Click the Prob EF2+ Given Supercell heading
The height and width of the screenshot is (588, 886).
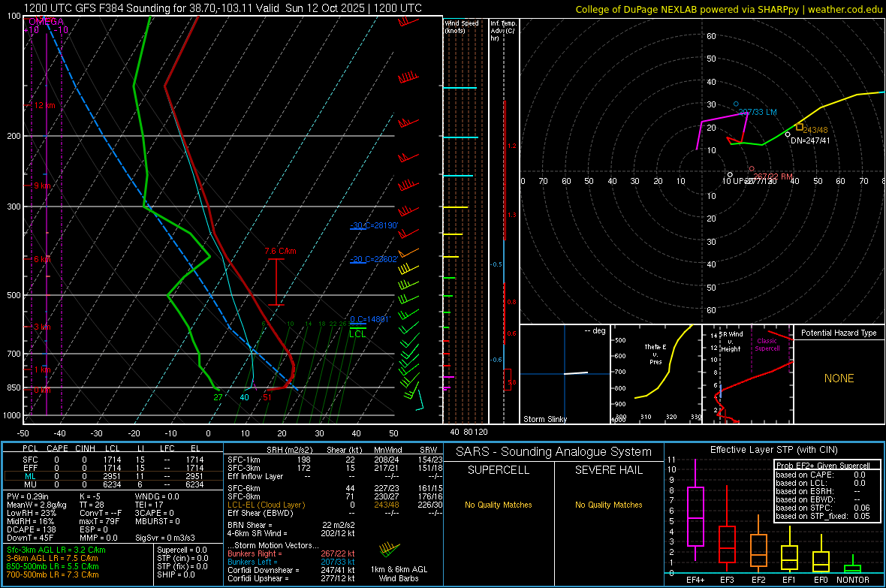tap(823, 466)
